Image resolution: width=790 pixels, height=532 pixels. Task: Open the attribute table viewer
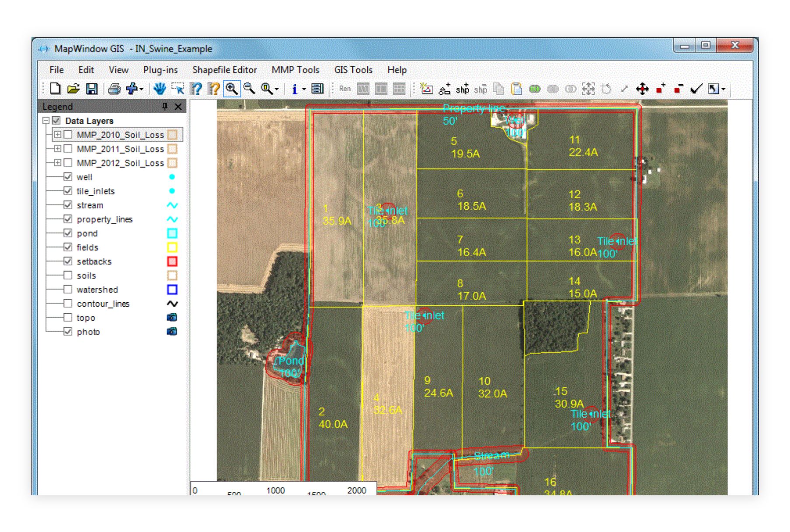(x=317, y=89)
